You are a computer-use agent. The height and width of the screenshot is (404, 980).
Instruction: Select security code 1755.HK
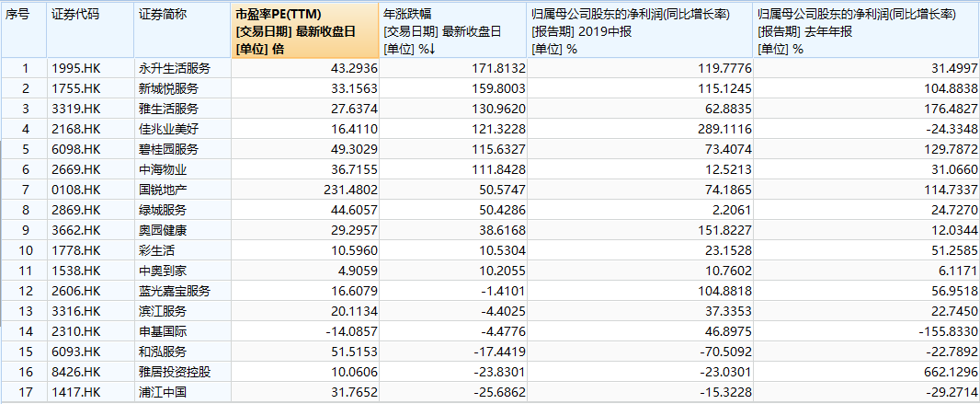pos(76,88)
